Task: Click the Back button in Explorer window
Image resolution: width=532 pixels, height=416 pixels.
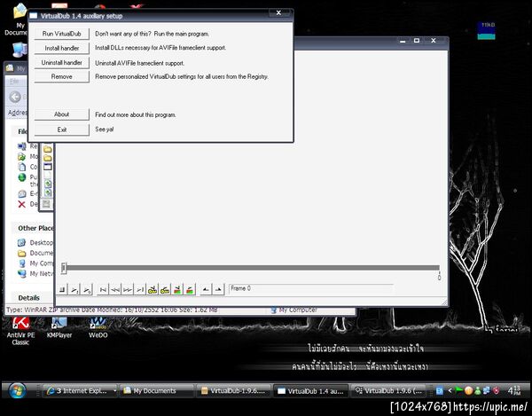Action: 15,97
